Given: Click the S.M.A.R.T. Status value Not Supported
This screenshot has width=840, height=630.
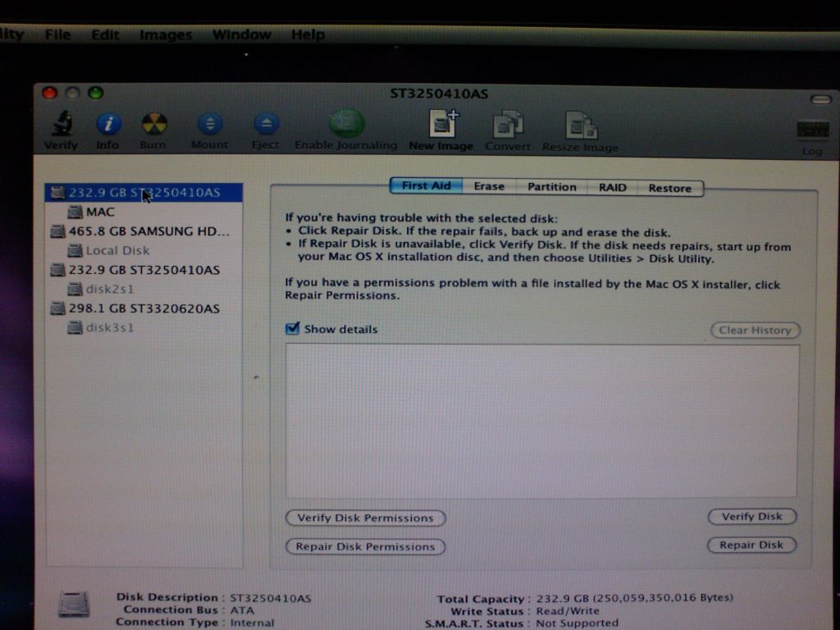Looking at the screenshot, I should pyautogui.click(x=577, y=623).
